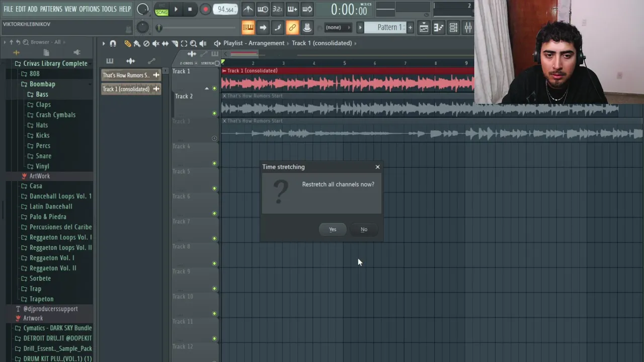This screenshot has width=644, height=362.
Task: Toggle the metronome icon
Action: tap(248, 9)
